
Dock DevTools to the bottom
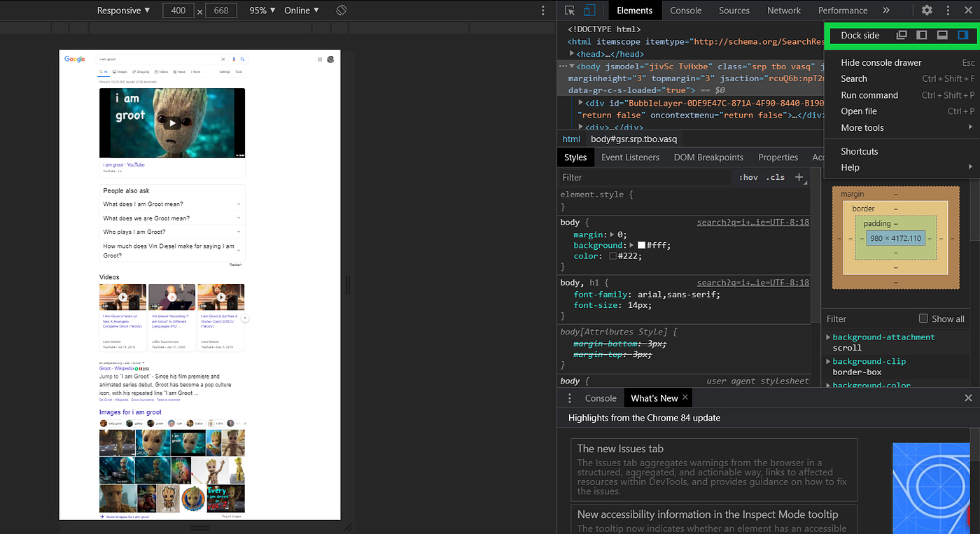pyautogui.click(x=942, y=35)
